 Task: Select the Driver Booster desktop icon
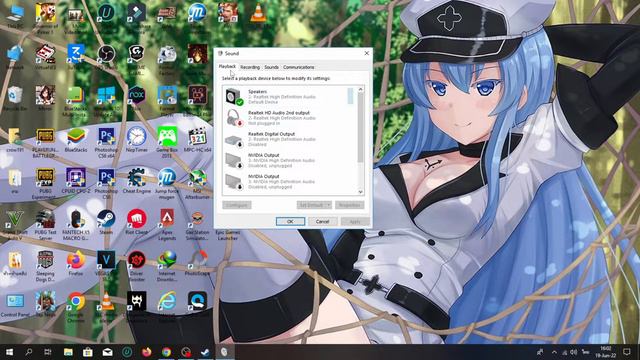(137, 266)
